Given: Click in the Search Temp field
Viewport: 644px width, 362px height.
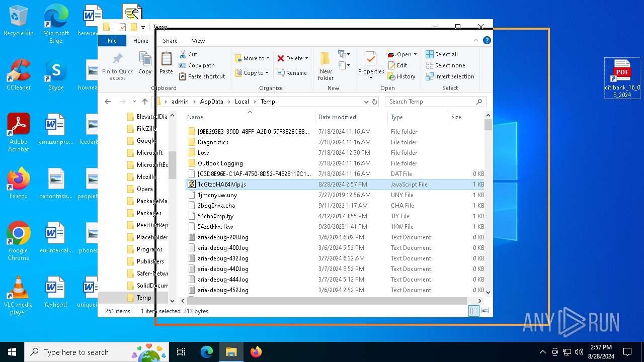Looking at the screenshot, I should pyautogui.click(x=436, y=102).
